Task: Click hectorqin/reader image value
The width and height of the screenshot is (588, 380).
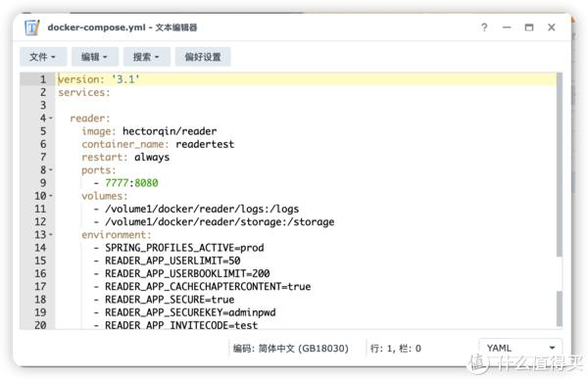Action: pyautogui.click(x=170, y=131)
